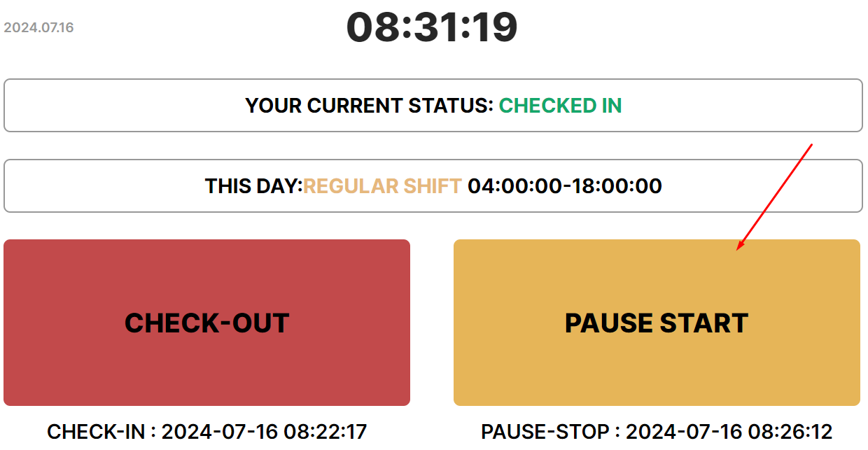The image size is (868, 450).
Task: Click the pause-stop date 2024-07-16
Action: (684, 432)
